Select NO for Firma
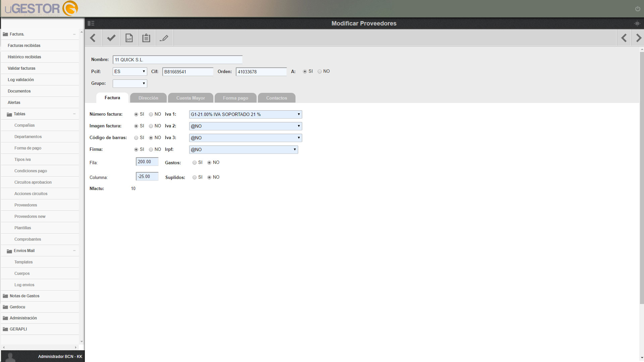This screenshot has height=362, width=644. [x=151, y=149]
